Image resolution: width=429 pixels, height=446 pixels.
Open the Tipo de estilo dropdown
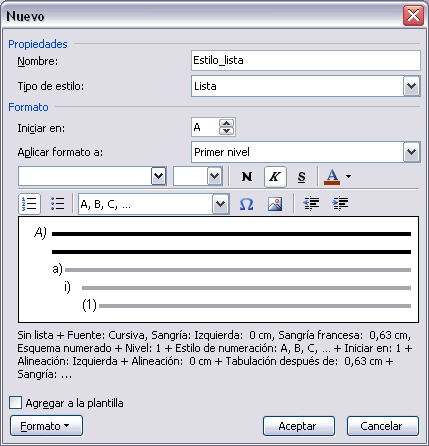(411, 86)
